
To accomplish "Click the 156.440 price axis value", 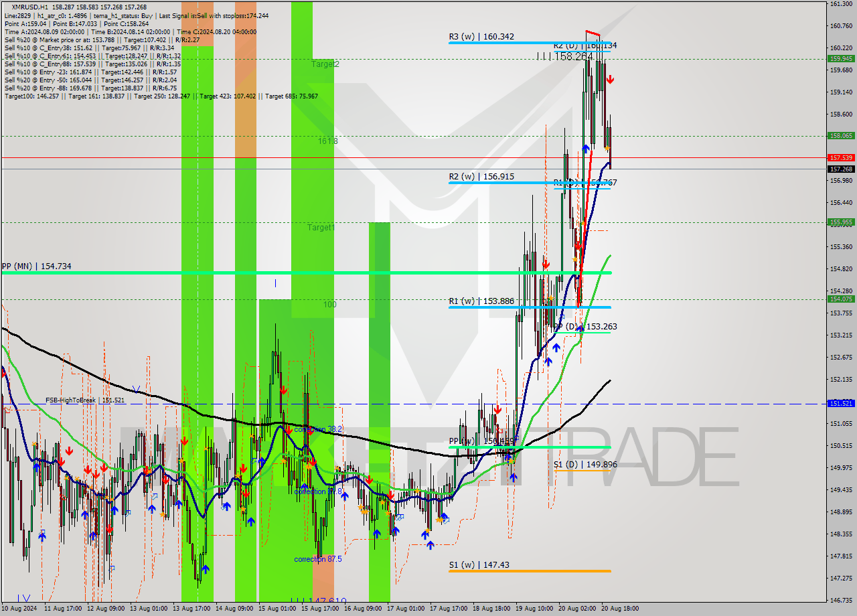I will 841,203.
